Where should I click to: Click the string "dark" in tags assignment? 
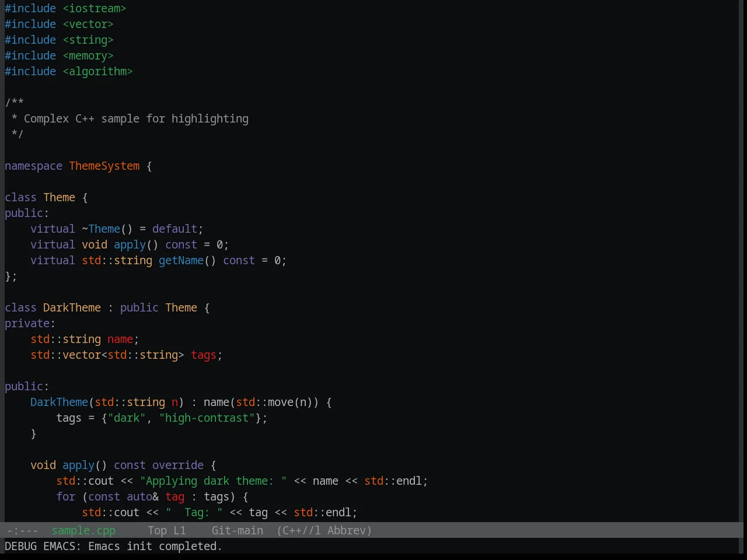click(x=127, y=418)
